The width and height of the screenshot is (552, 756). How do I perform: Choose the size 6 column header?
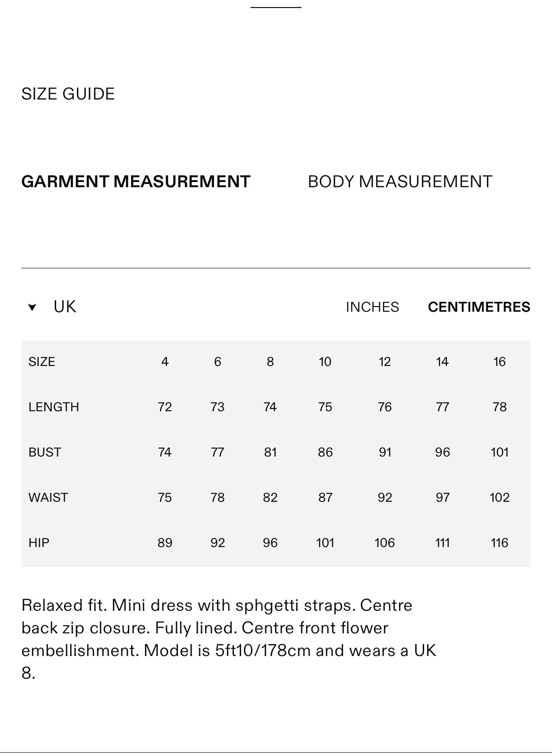point(217,362)
